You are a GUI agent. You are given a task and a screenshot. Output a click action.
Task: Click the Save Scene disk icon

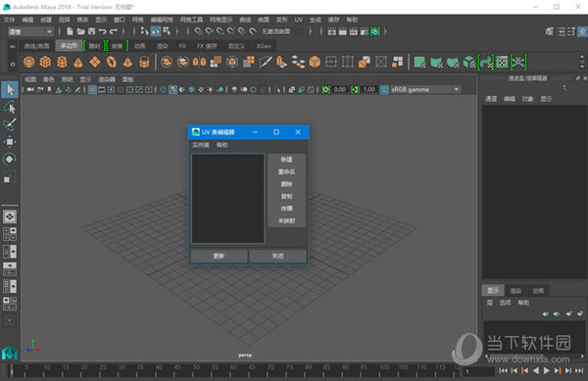[x=91, y=31]
